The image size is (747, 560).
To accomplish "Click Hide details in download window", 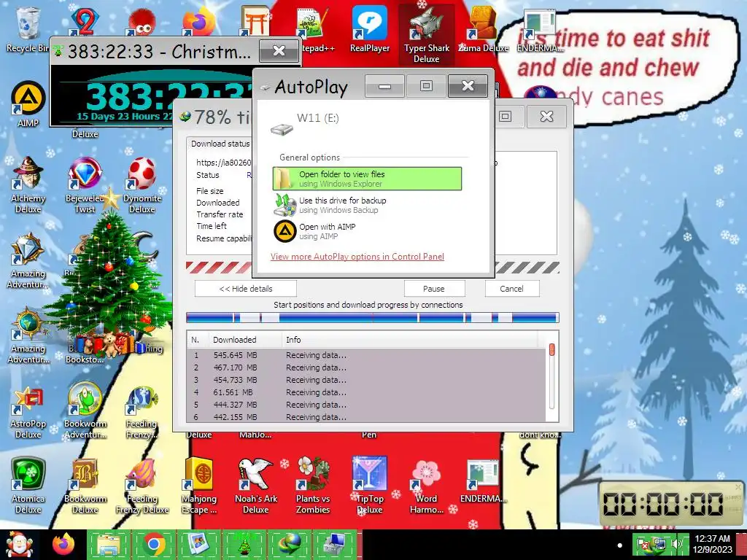I will click(245, 289).
